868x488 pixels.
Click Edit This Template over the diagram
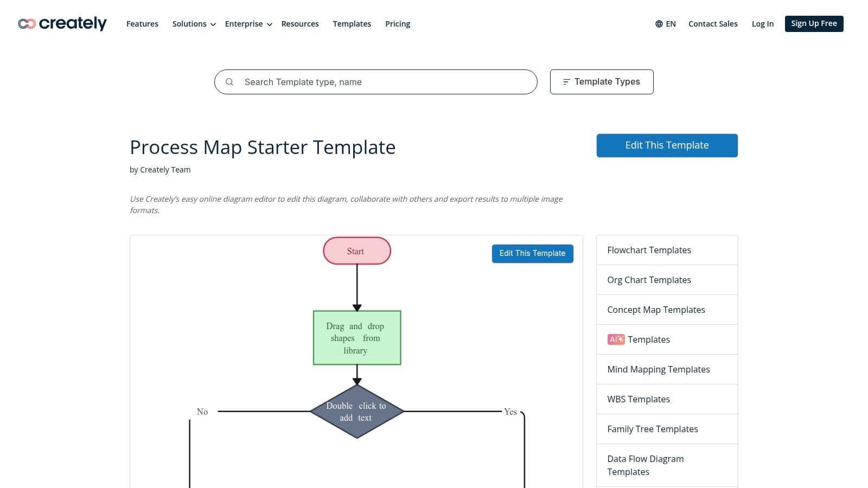pos(532,253)
